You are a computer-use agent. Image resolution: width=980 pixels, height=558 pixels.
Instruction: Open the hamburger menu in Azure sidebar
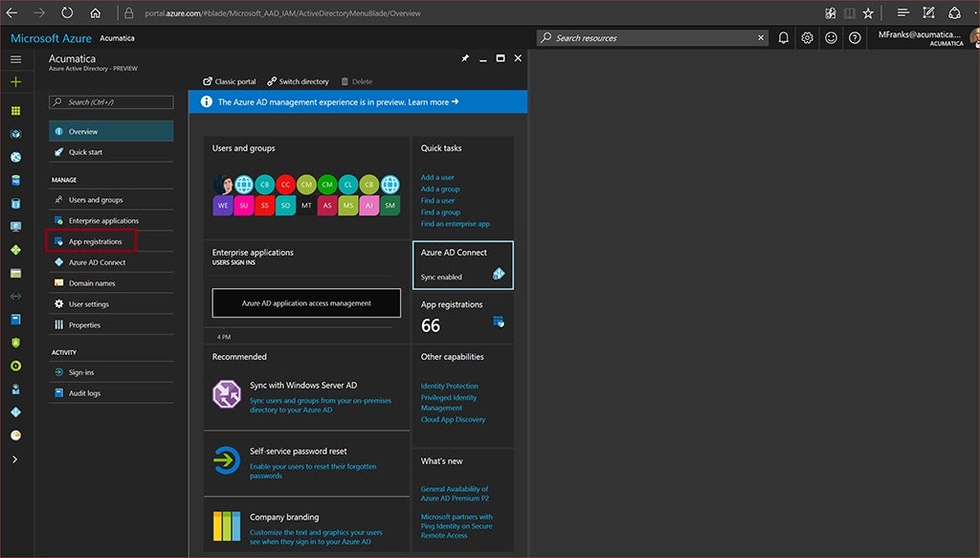click(x=15, y=59)
